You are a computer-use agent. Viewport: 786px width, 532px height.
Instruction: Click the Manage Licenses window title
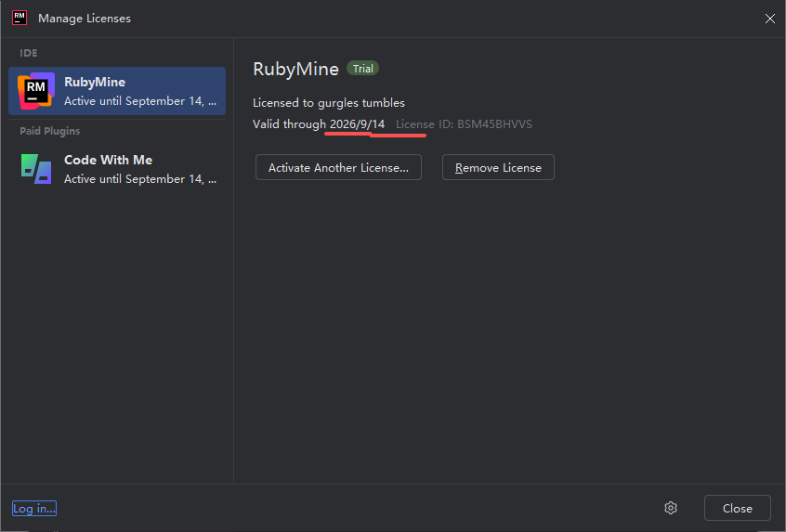coord(85,19)
